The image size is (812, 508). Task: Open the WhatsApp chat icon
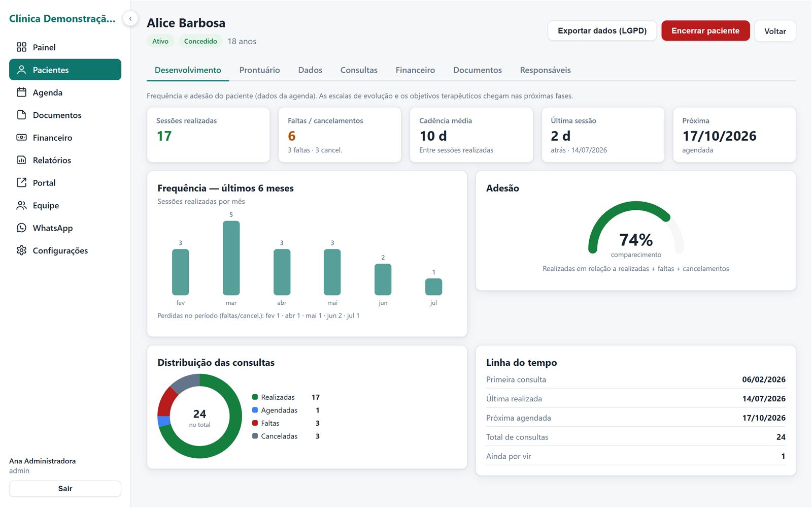point(21,228)
